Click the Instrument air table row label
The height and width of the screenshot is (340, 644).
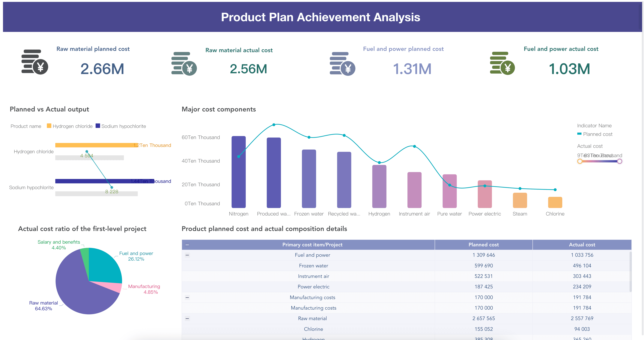tap(313, 276)
